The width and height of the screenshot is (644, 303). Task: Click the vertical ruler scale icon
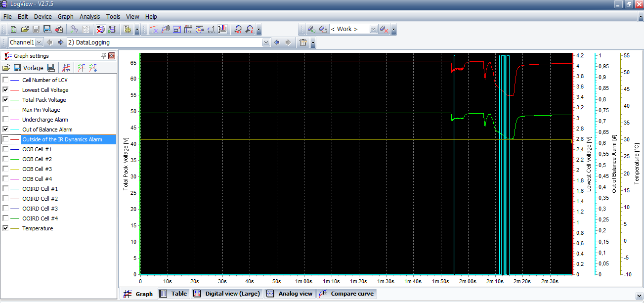pyautogui.click(x=222, y=29)
